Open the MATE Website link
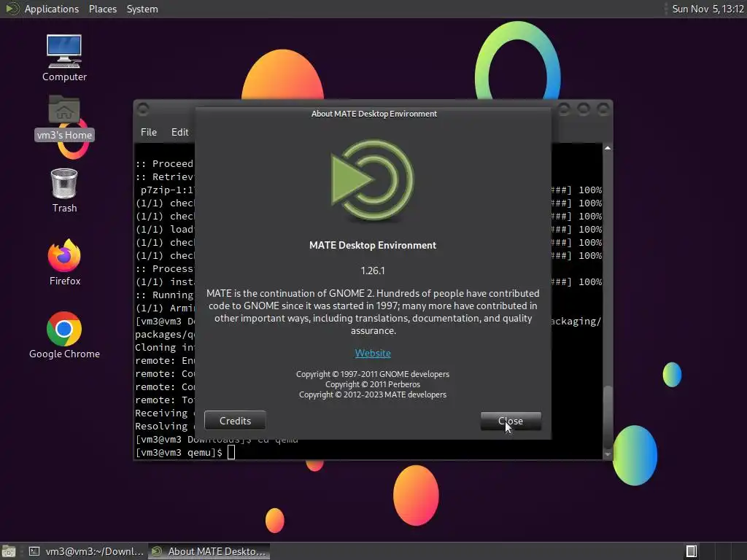Image resolution: width=747 pixels, height=560 pixels. click(373, 354)
